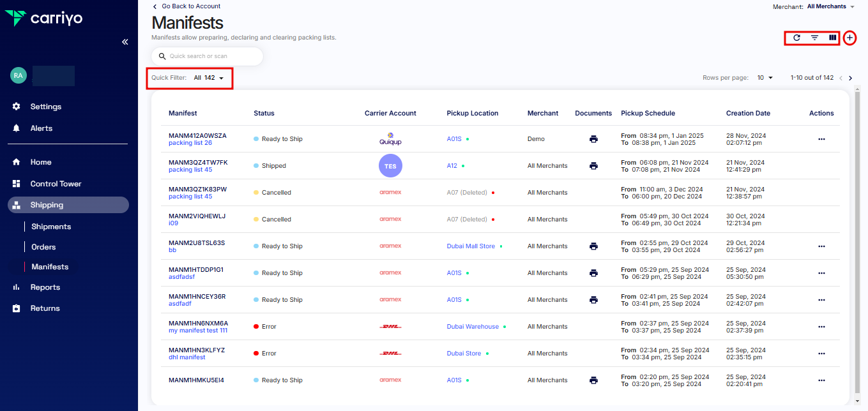The height and width of the screenshot is (411, 868).
Task: Click the Pickup Schedule column header
Action: click(648, 113)
